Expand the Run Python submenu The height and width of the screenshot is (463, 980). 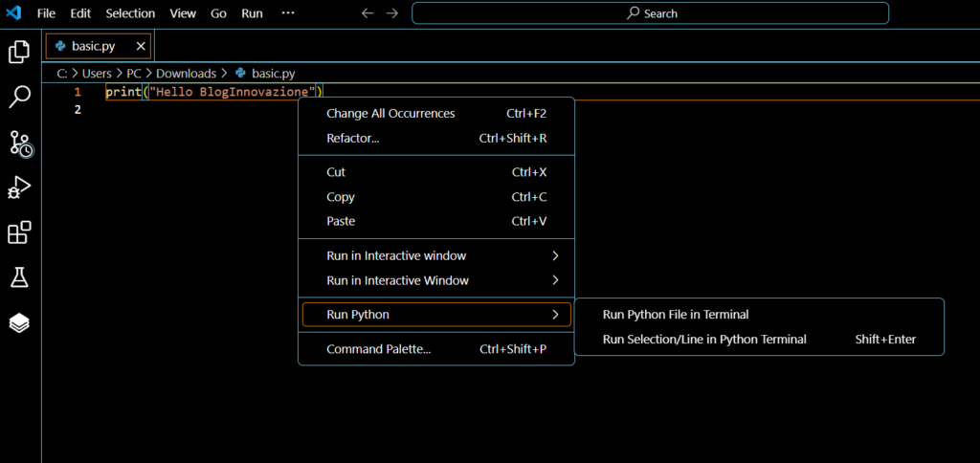tap(436, 315)
